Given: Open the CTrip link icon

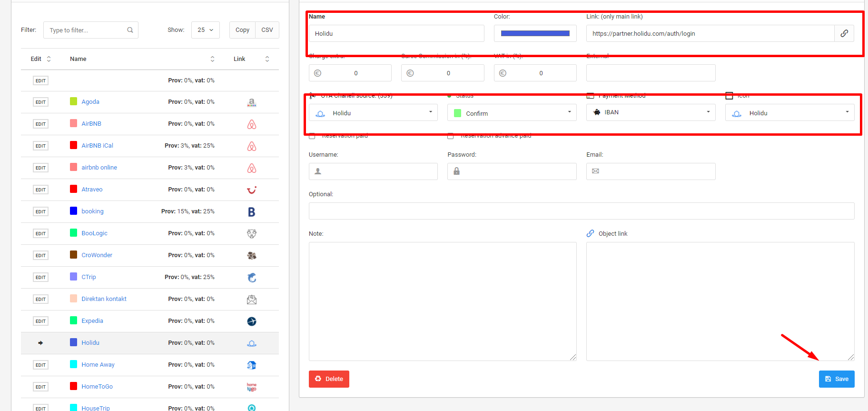Looking at the screenshot, I should [252, 278].
